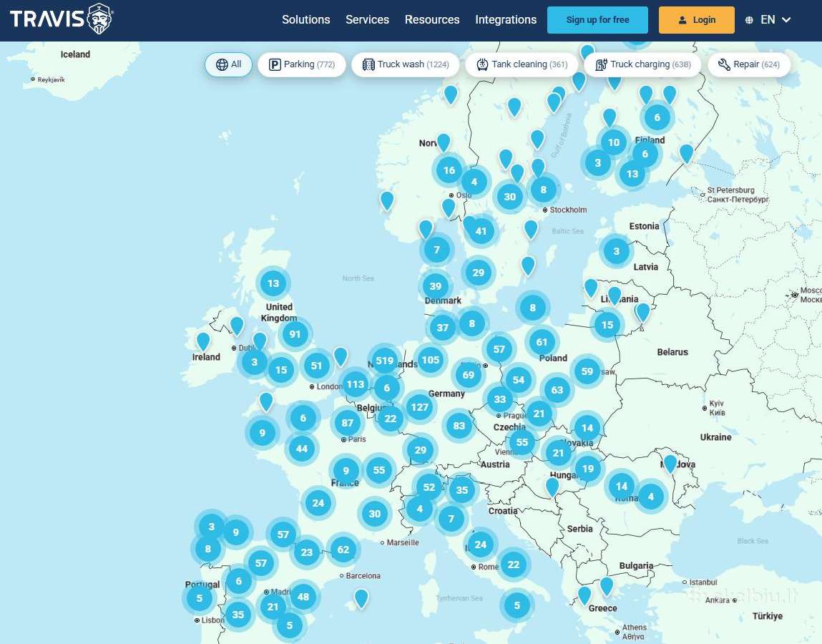Open the 105 cluster in northern Germany
This screenshot has width=822, height=644.
[431, 360]
